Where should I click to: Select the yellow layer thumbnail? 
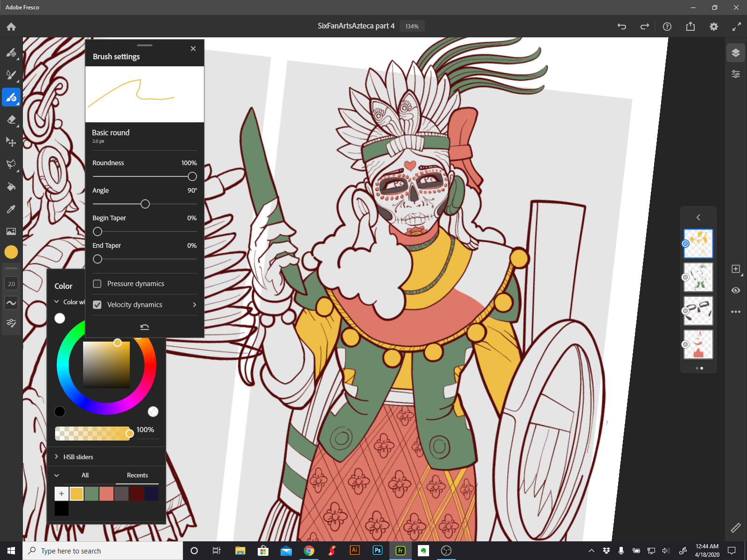click(698, 244)
